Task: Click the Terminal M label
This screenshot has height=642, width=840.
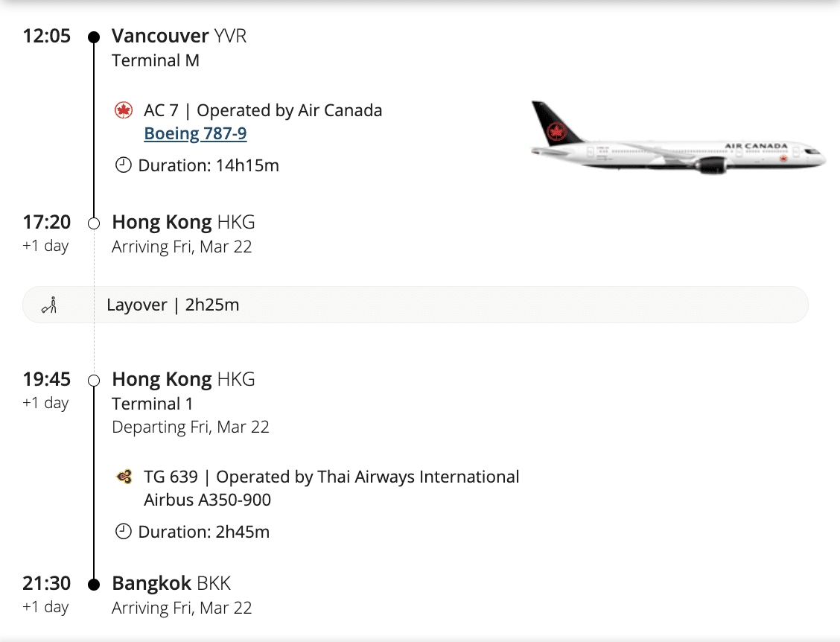Action: [156, 60]
